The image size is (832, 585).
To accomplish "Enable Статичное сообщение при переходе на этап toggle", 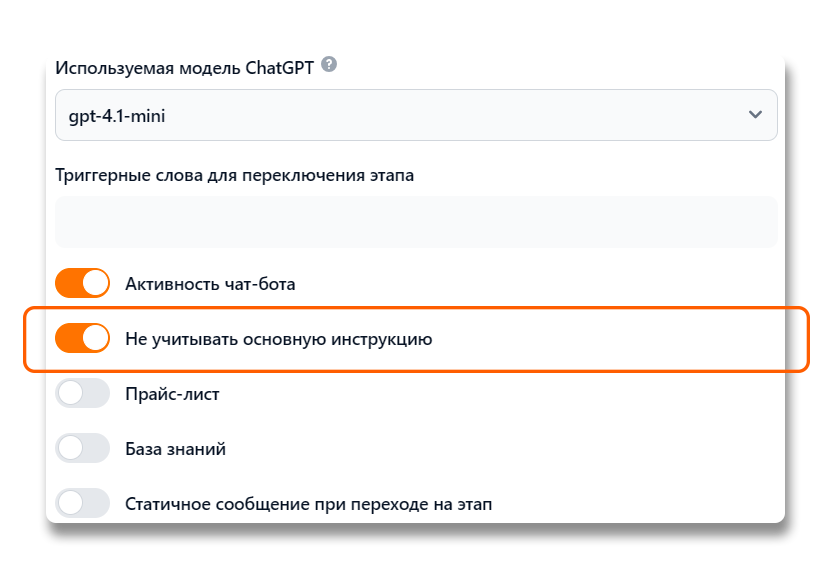I will click(x=82, y=502).
